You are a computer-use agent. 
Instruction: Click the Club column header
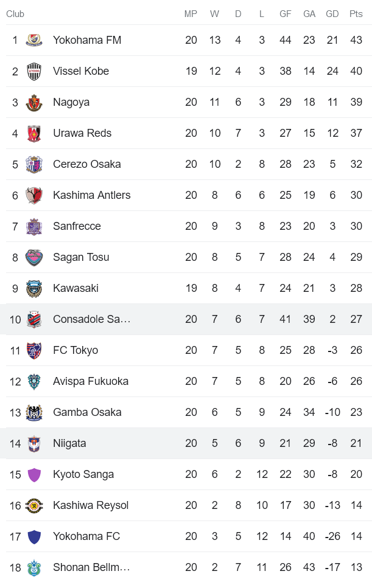point(15,13)
